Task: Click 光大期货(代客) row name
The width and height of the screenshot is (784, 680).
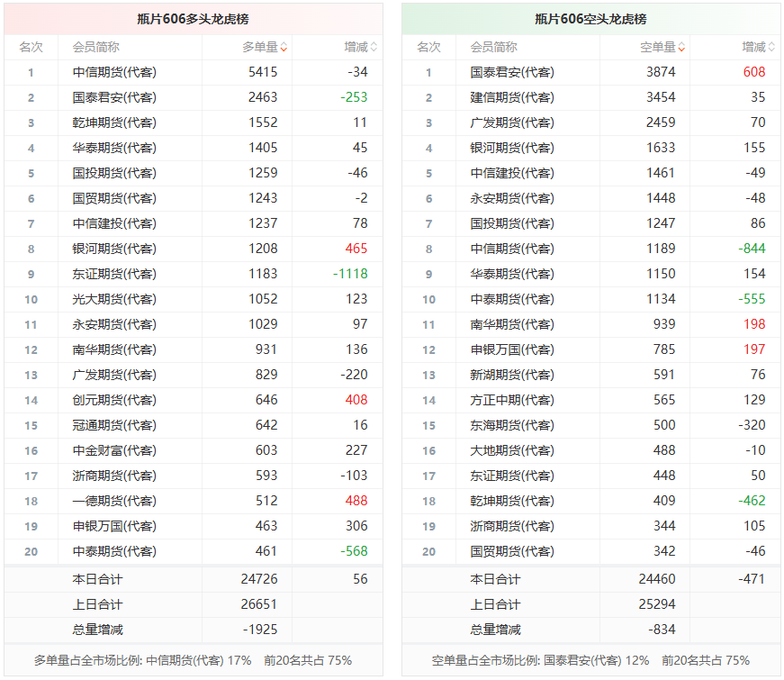Action: pos(114,299)
